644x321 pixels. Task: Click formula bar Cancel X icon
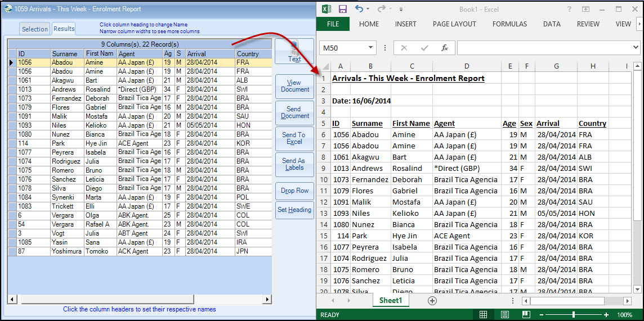point(404,48)
